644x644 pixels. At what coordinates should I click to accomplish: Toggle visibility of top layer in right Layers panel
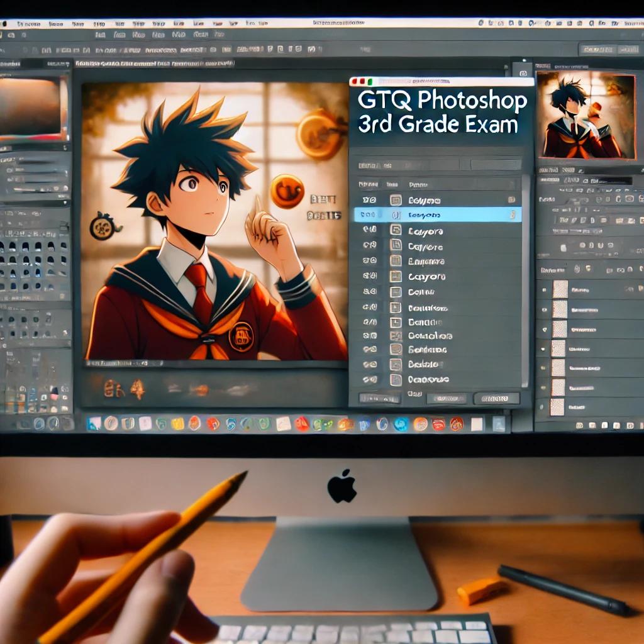(544, 290)
